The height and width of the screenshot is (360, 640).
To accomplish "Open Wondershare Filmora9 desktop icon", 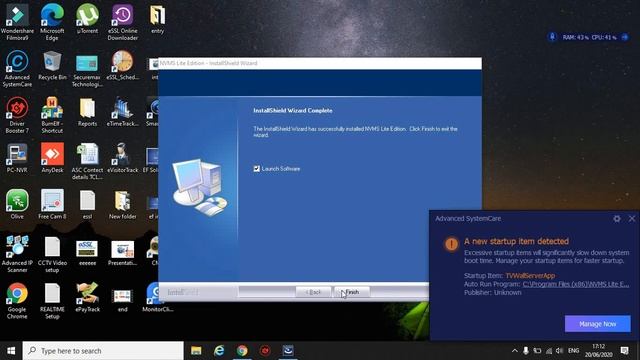I will click(17, 22).
